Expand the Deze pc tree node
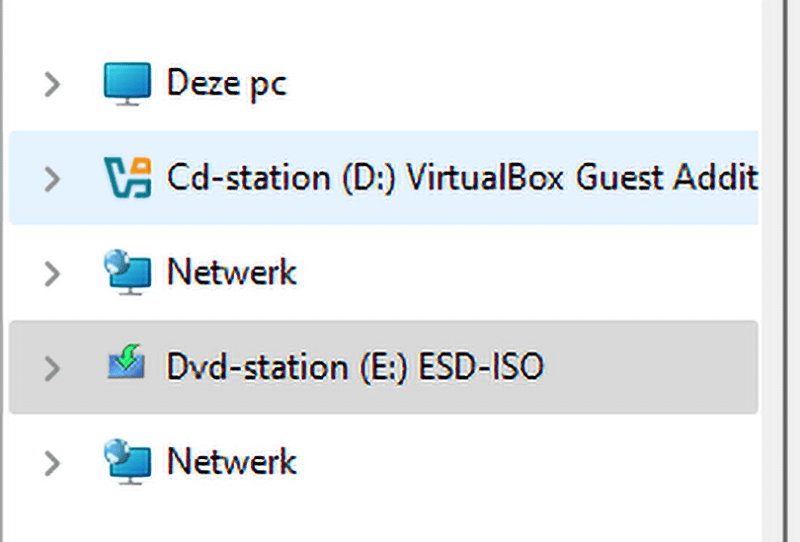800x542 pixels. click(x=53, y=85)
